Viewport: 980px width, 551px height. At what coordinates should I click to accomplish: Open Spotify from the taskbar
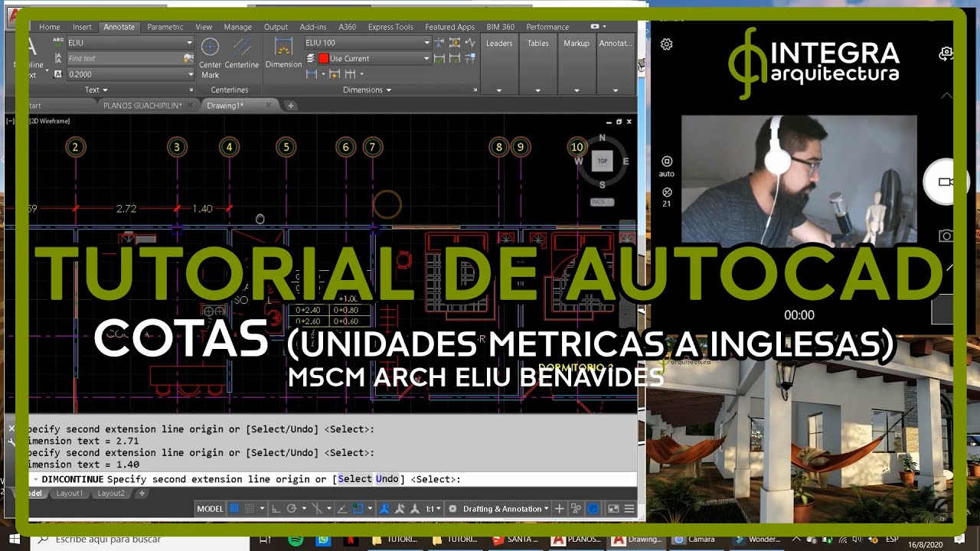point(296,539)
